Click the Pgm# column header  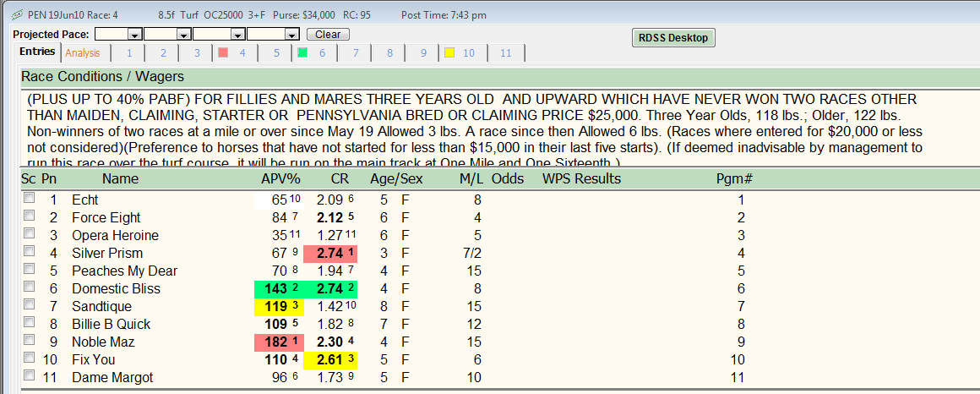(734, 179)
